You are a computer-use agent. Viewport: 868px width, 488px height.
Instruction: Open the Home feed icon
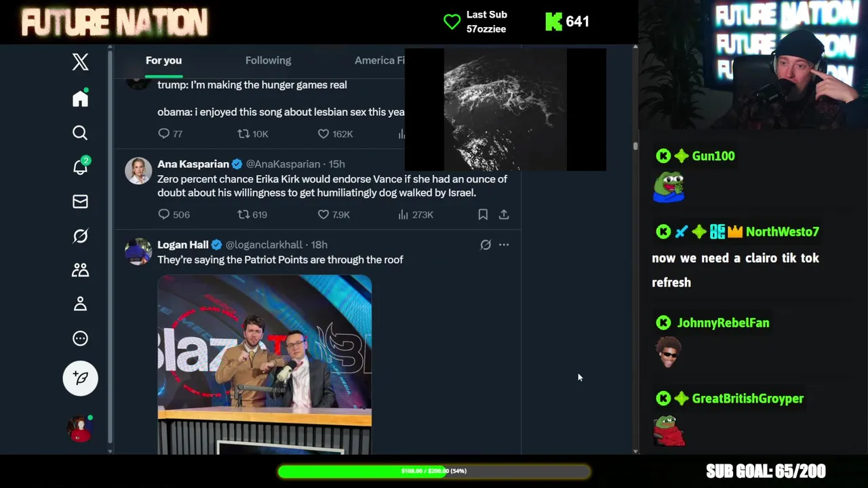[x=80, y=98]
